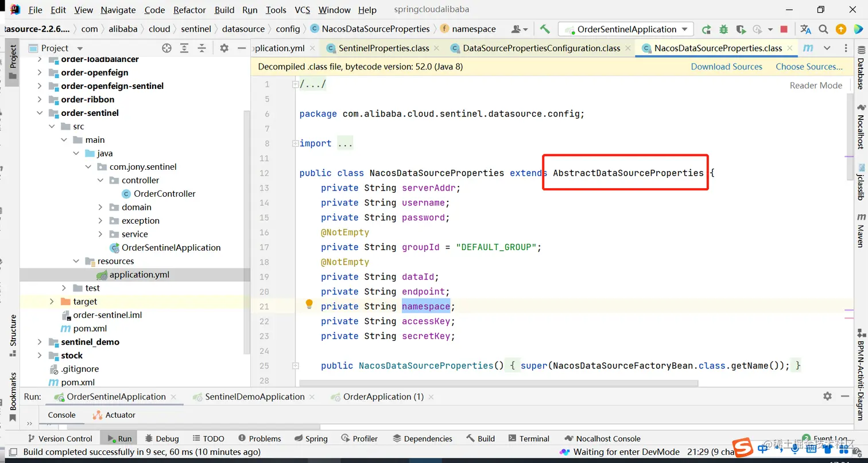Click the Reader Mode label
Image resolution: width=868 pixels, height=463 pixels.
(x=816, y=85)
